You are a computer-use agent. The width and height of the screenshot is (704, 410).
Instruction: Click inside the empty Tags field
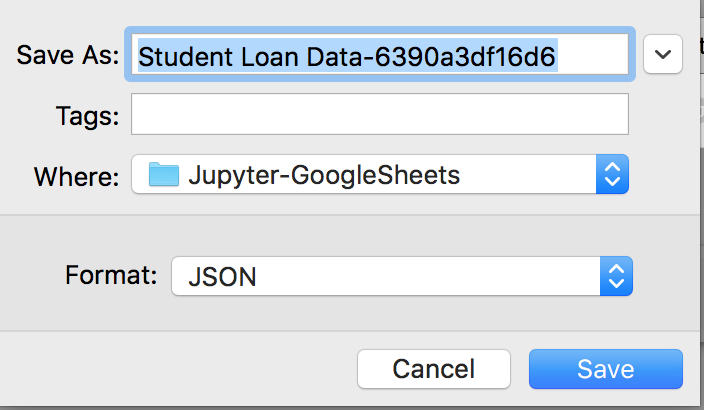click(380, 114)
